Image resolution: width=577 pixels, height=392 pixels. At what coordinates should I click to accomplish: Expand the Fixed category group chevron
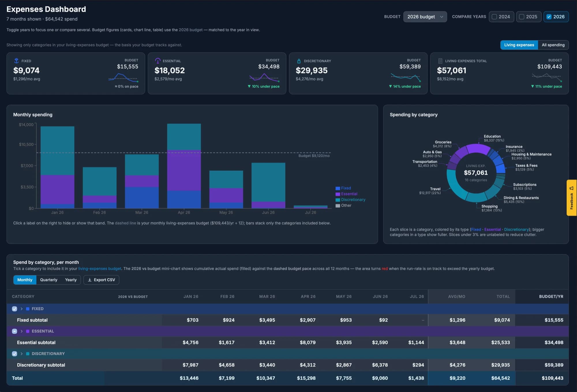(x=22, y=309)
